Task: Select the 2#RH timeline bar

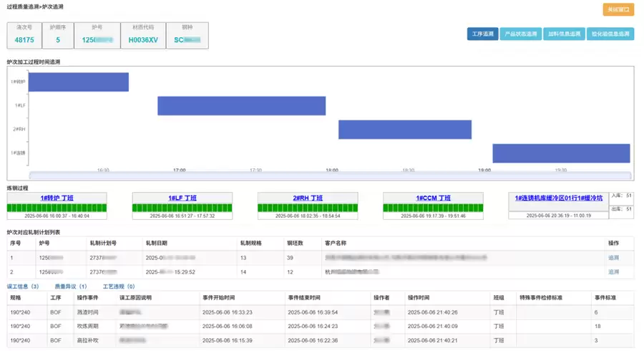Action: (x=404, y=130)
